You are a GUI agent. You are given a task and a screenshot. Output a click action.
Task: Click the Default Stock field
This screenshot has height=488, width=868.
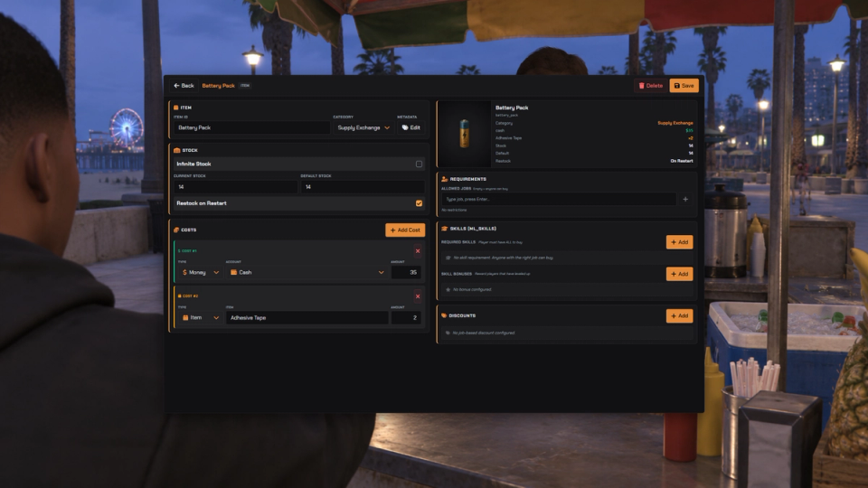[x=363, y=187]
